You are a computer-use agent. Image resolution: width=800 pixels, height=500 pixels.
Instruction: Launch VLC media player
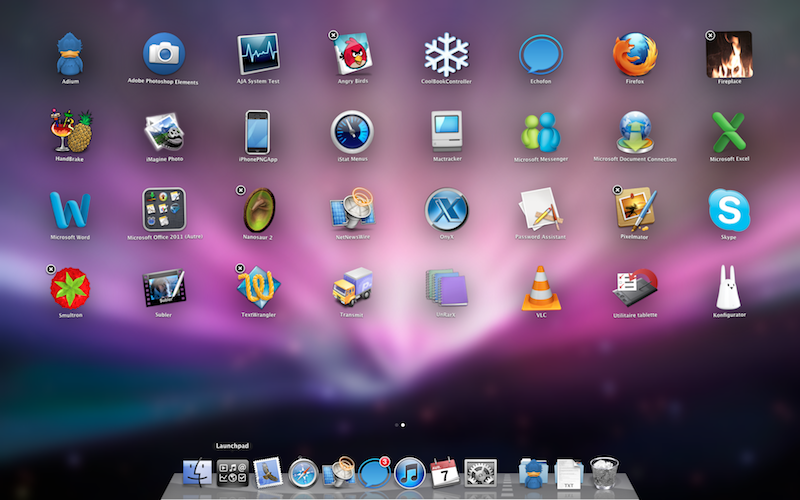pos(541,287)
